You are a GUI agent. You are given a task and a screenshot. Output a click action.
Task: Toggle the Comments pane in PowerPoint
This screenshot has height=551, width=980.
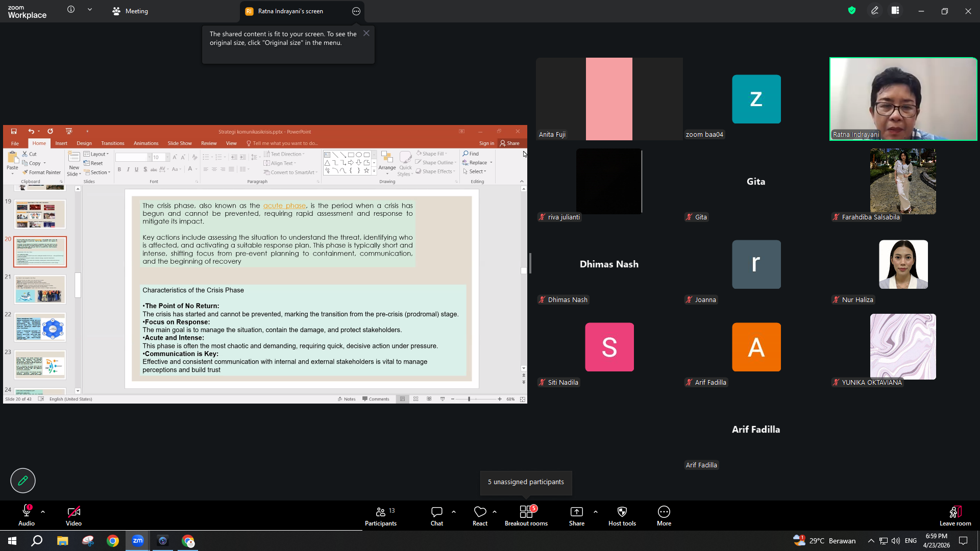click(376, 399)
